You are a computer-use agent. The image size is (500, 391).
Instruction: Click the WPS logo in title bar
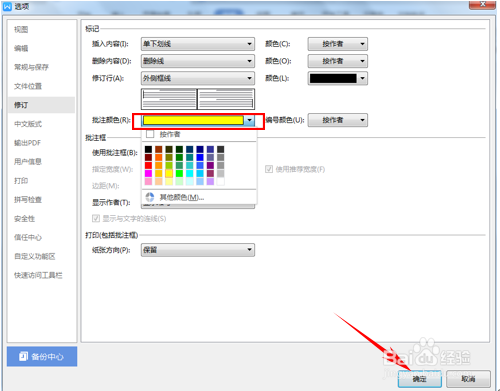coord(7,6)
